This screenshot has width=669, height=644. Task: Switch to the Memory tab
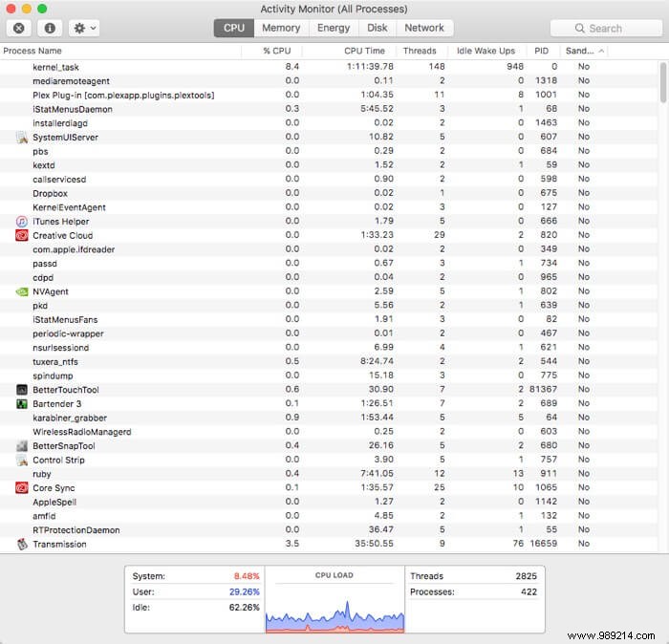(281, 28)
